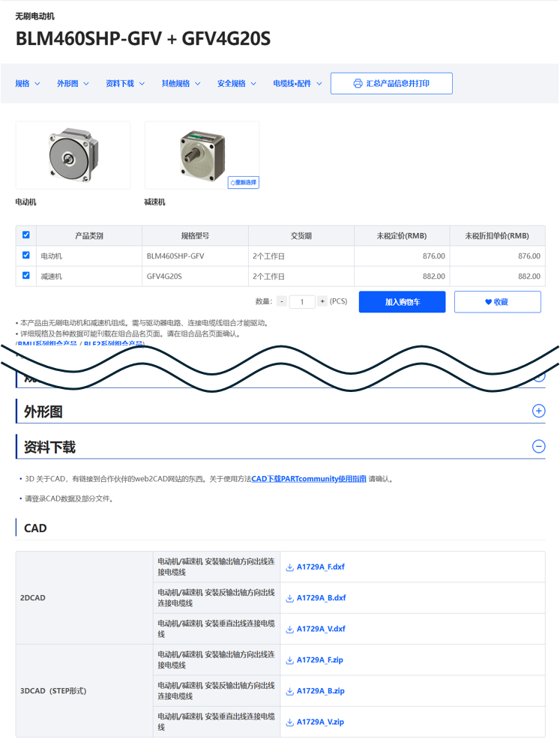The height and width of the screenshot is (742, 560).
Task: Open the 电缆线•配件 navigation menu
Action: pyautogui.click(x=298, y=83)
